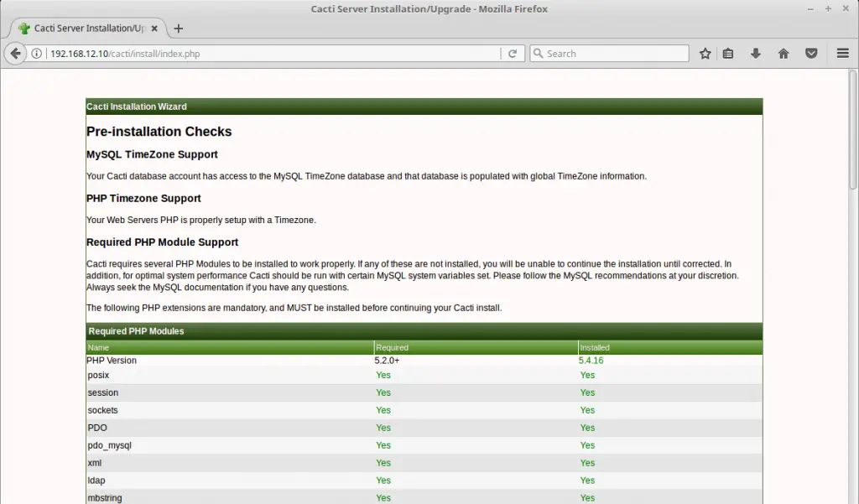Click the vertical page scrollbar thumb
The image size is (859, 504).
coord(853,130)
